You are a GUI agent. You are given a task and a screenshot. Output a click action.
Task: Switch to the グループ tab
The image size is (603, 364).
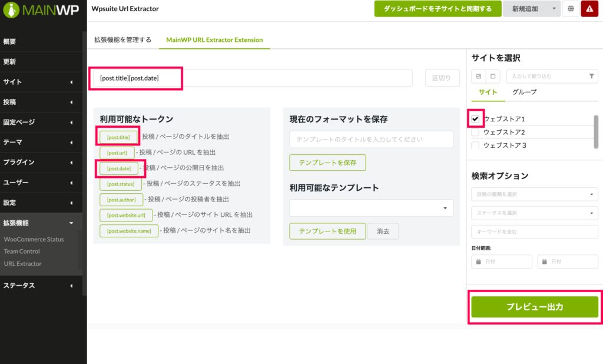tap(525, 92)
